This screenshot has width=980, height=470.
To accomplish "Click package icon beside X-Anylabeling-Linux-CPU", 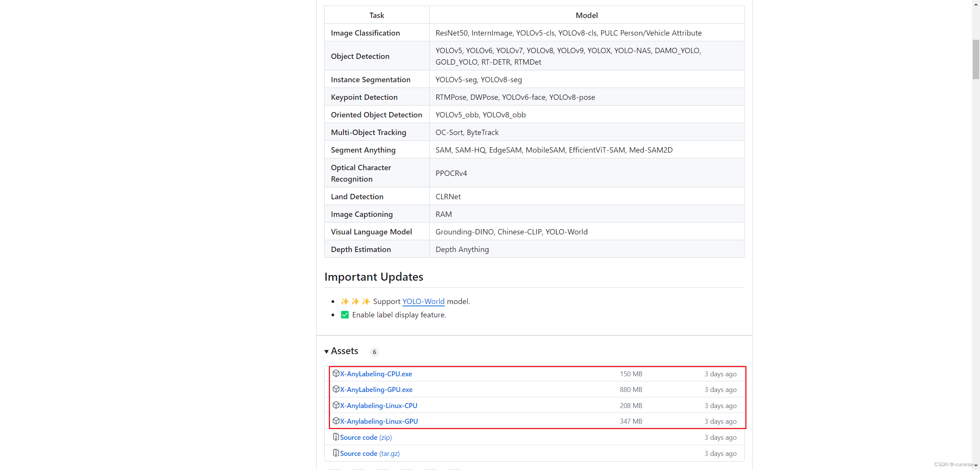I will pyautogui.click(x=336, y=405).
